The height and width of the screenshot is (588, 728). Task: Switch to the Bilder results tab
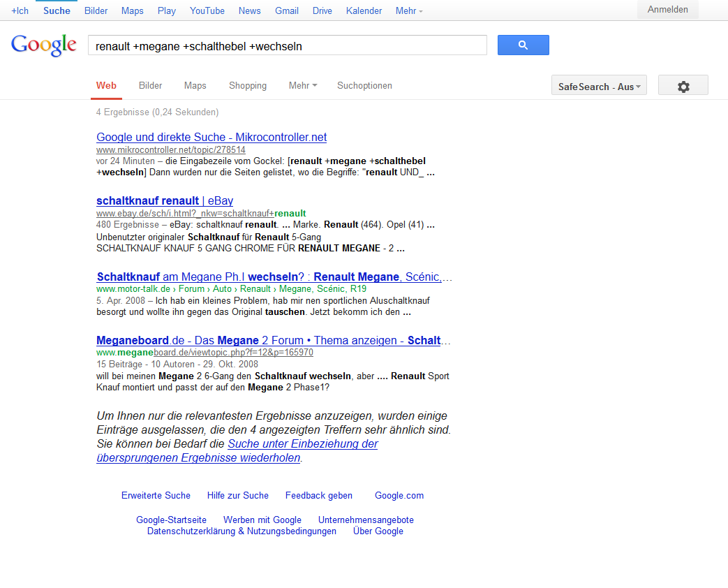(151, 85)
